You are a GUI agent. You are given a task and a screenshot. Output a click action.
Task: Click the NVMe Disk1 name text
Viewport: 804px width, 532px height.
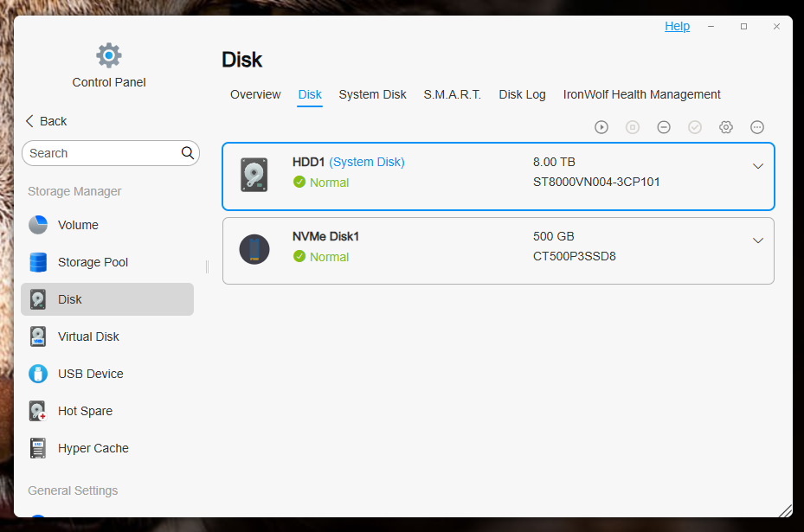[325, 236]
